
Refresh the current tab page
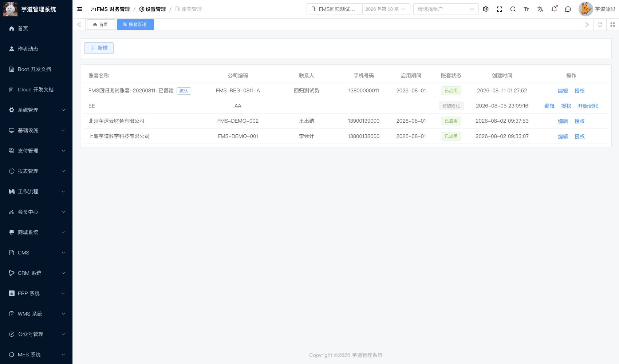point(600,24)
